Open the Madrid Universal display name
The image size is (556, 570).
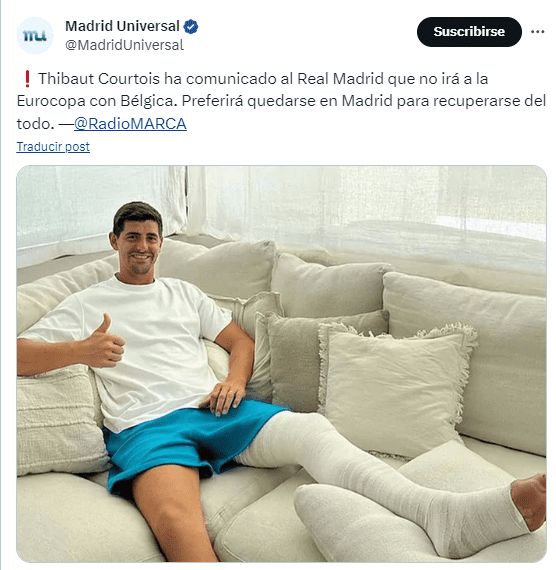122,26
